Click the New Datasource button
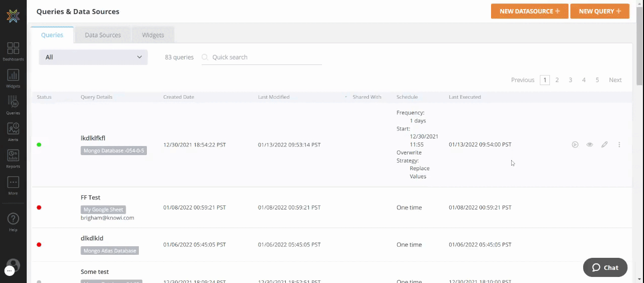The width and height of the screenshot is (644, 283). (x=529, y=11)
